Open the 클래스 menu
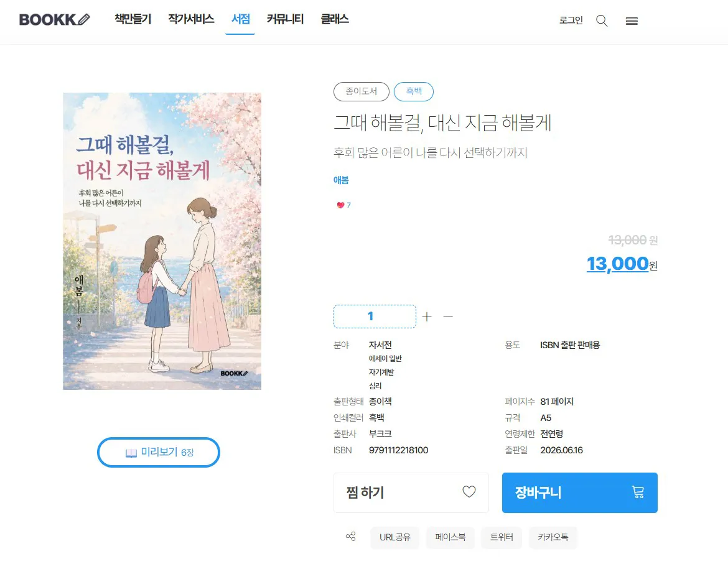The height and width of the screenshot is (564, 728). click(335, 19)
